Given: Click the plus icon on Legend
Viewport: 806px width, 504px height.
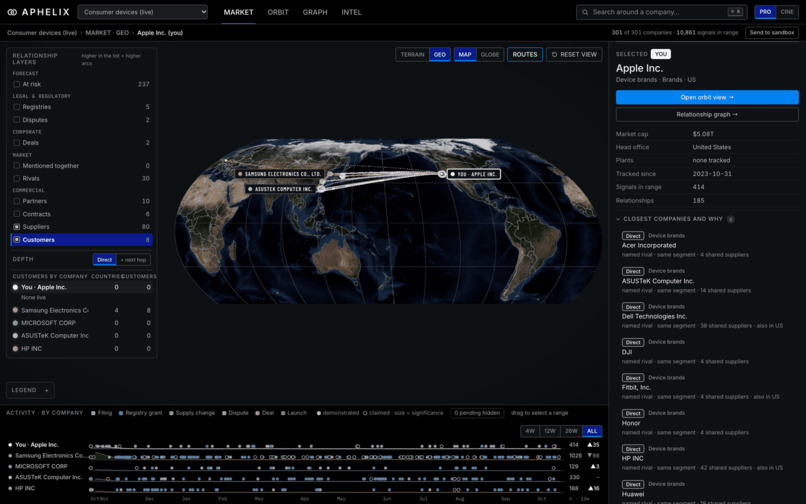Looking at the screenshot, I should point(46,390).
